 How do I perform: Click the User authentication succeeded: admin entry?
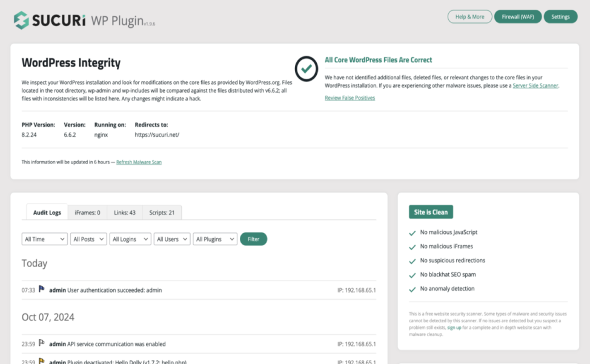click(114, 290)
